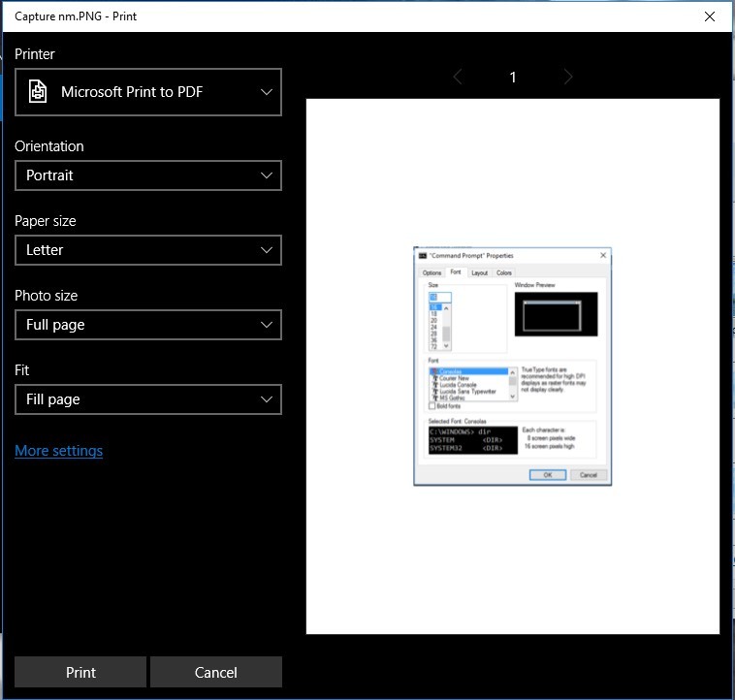
Task: Click the Photo size label
Action: point(46,295)
